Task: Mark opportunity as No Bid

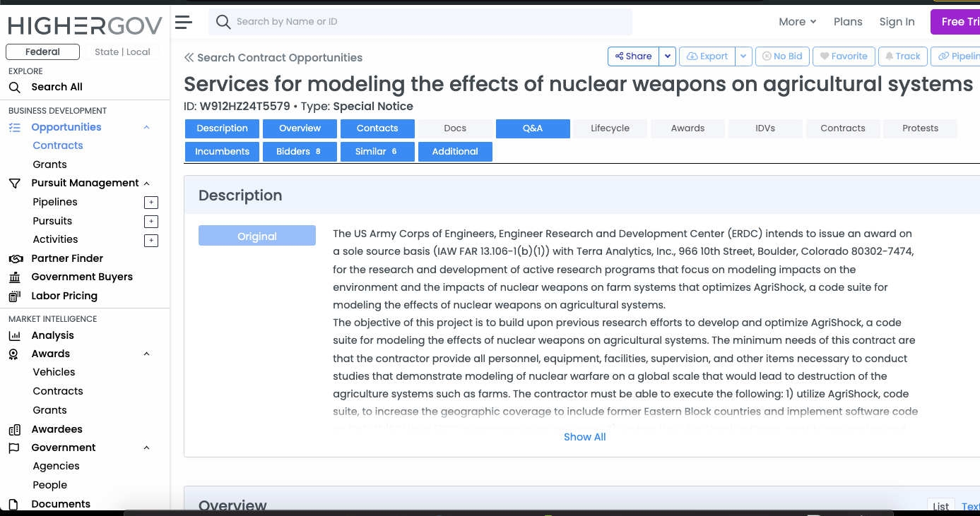Action: 782,56
